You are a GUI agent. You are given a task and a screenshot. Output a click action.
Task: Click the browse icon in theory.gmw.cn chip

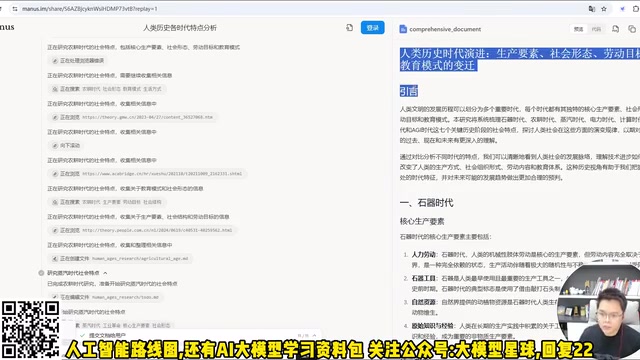click(55, 117)
